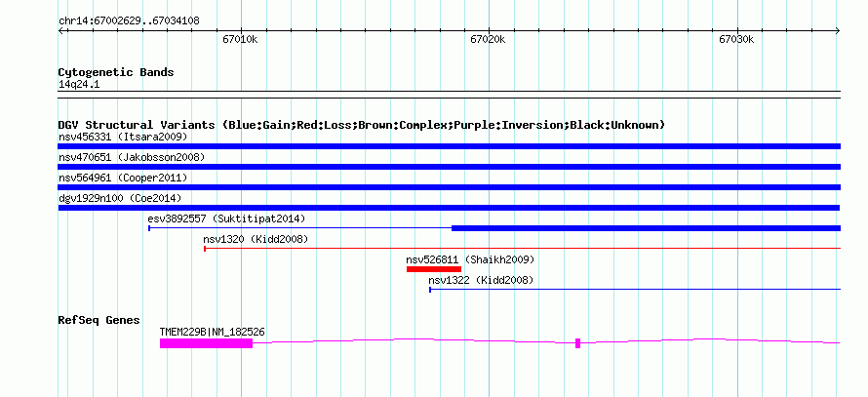The image size is (868, 397).
Task: Click the blue bar under dgv1929n100
Action: (x=449, y=208)
